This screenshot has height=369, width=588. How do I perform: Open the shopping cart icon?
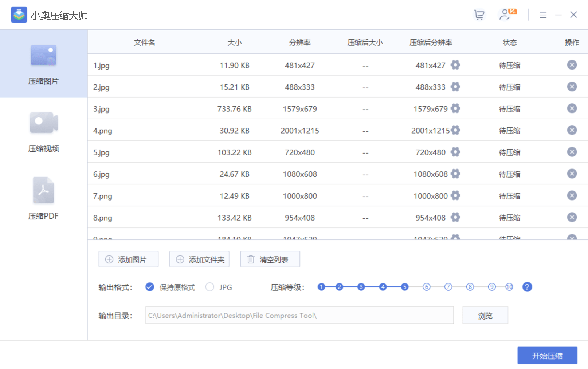479,15
